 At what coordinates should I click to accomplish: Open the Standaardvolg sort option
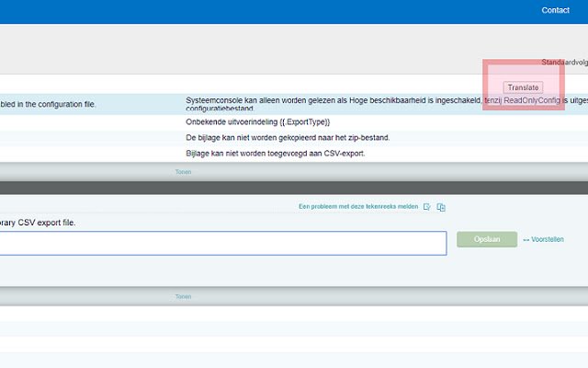tap(564, 63)
